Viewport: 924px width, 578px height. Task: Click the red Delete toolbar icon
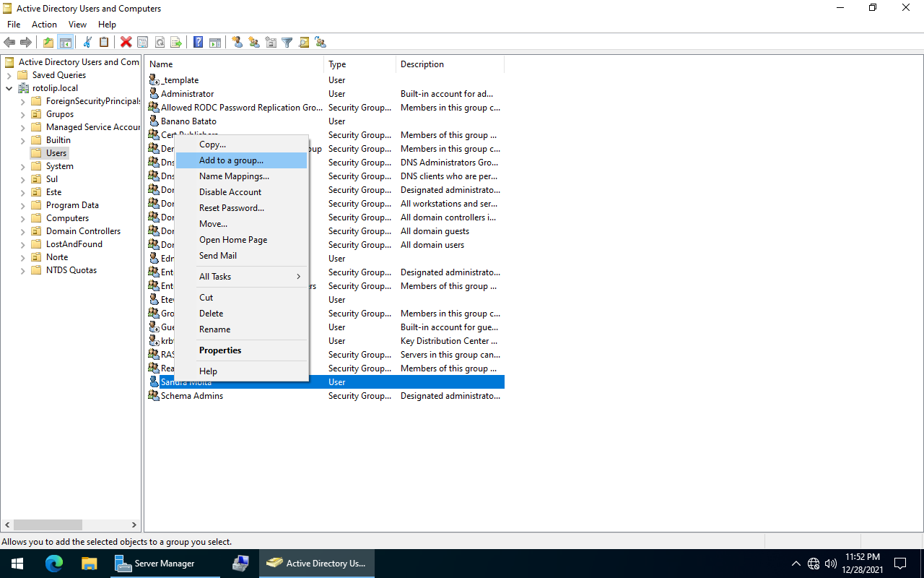(x=126, y=43)
